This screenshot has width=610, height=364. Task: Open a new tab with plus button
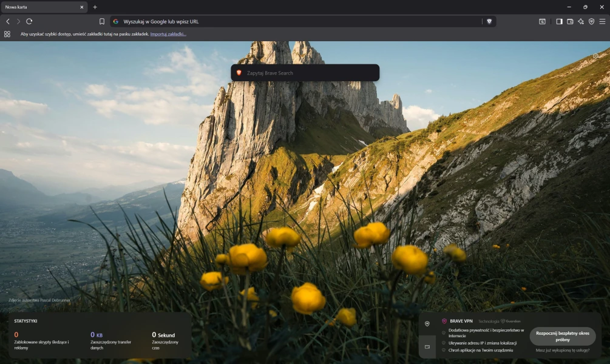[x=95, y=7]
